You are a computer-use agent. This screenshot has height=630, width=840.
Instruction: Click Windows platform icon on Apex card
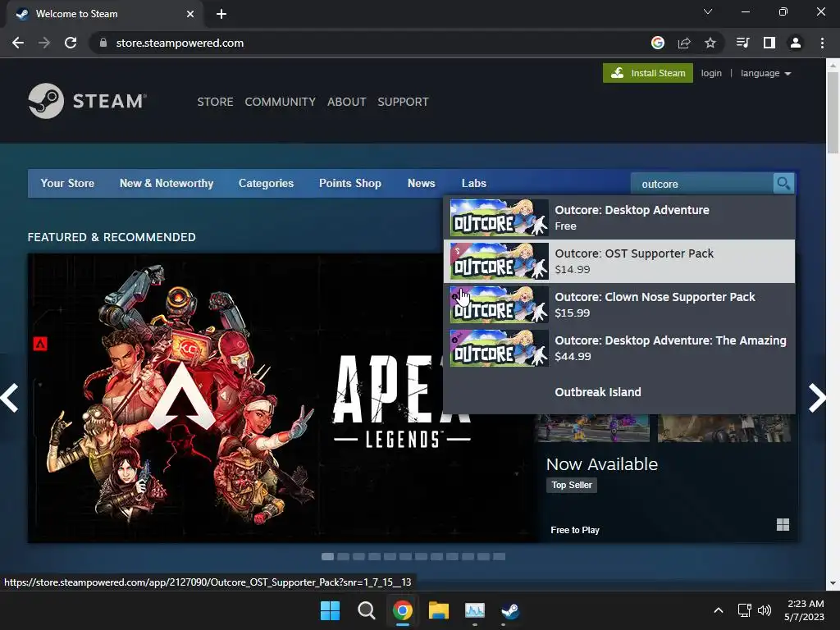click(783, 524)
